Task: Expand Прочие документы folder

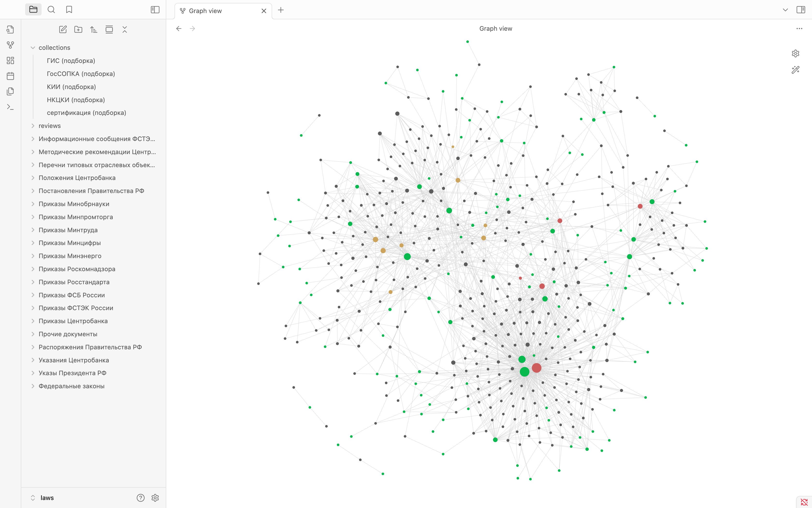Action: coord(94,334)
